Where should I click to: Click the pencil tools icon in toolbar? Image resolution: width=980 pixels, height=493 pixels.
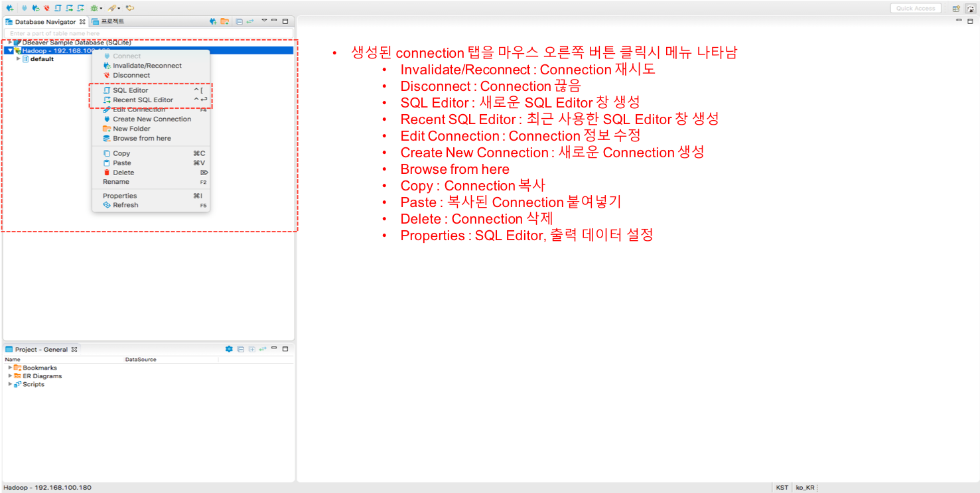point(111,8)
